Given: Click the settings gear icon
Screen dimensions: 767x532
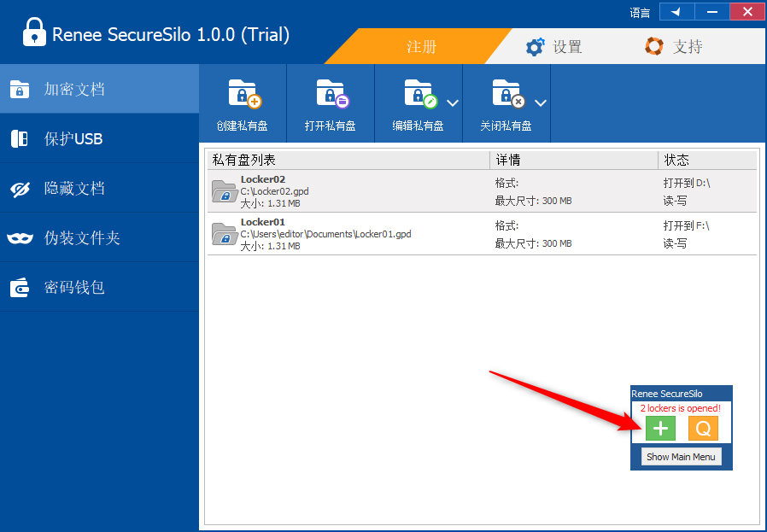Looking at the screenshot, I should click(x=536, y=47).
